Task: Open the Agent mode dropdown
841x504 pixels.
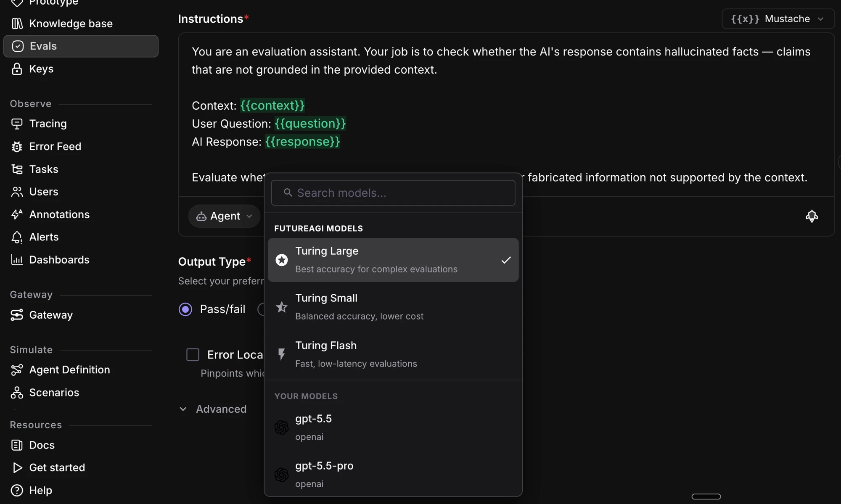Action: 225,216
